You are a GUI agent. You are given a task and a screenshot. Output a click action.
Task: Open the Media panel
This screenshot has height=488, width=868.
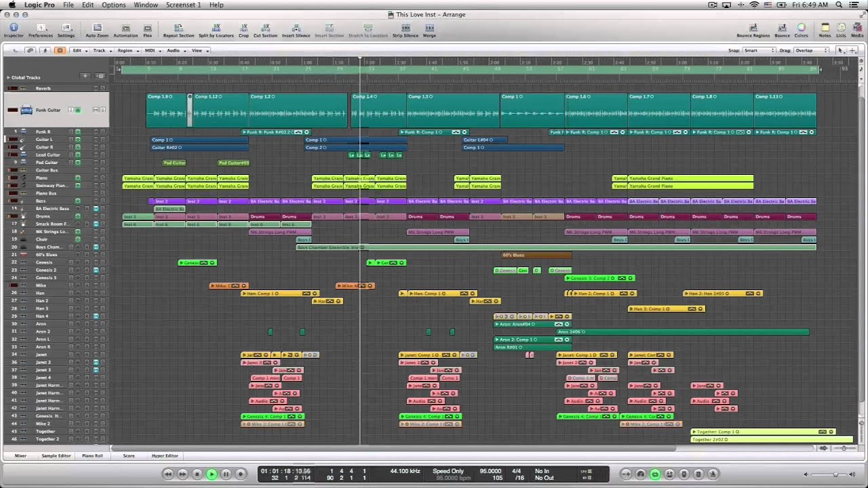coord(857,30)
